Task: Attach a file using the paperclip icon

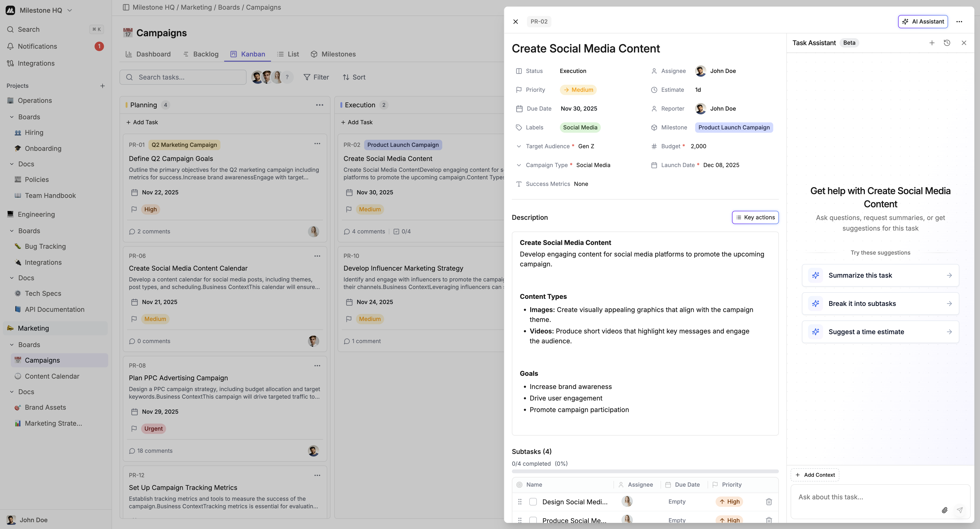Action: (945, 510)
